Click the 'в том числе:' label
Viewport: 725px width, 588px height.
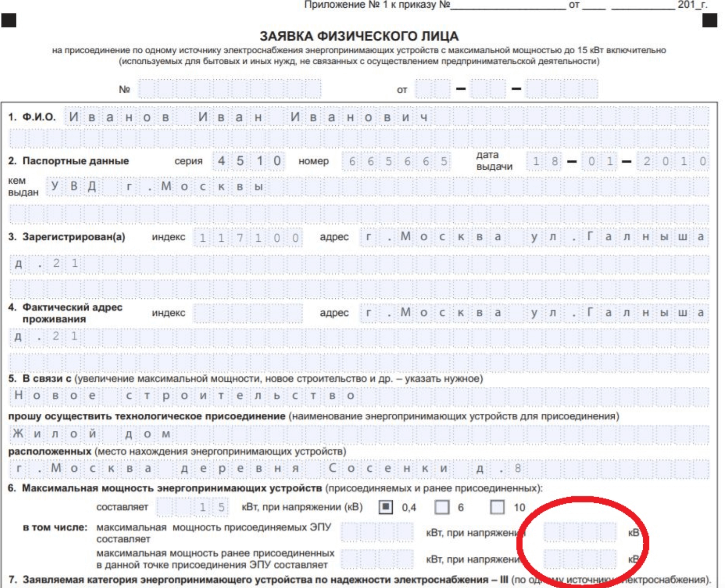[x=55, y=527]
